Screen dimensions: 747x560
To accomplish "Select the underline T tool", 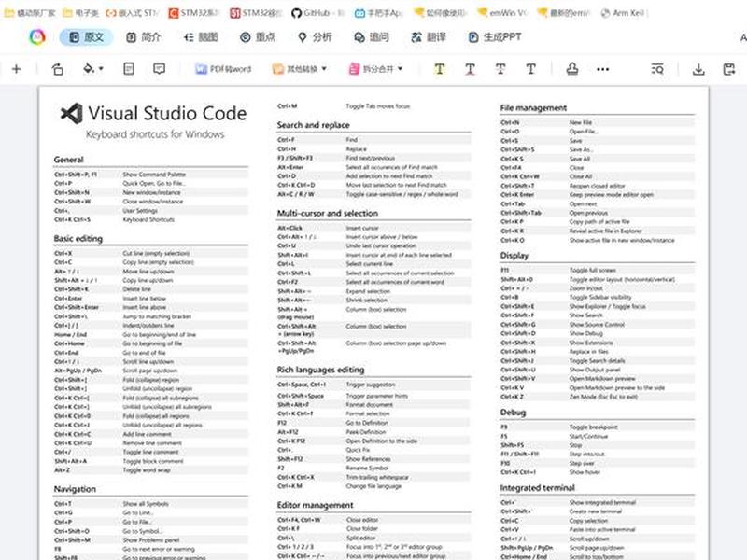I will coord(470,69).
